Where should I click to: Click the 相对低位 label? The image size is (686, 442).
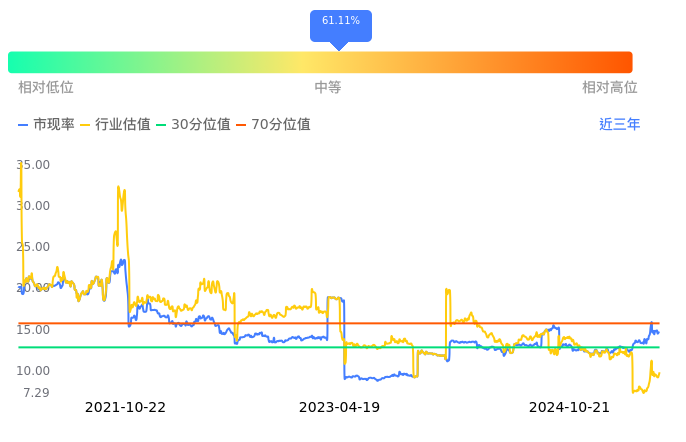coord(46,87)
